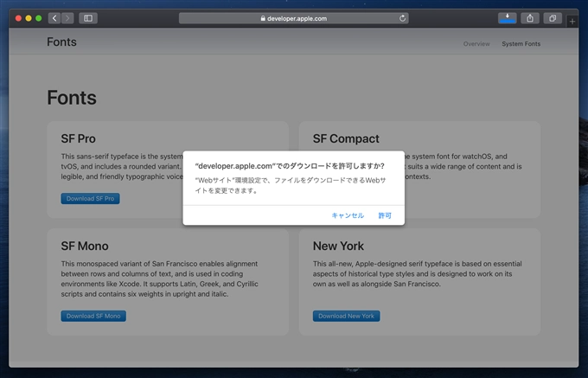
Task: Click the padlock icon in the address bar
Action: 263,18
